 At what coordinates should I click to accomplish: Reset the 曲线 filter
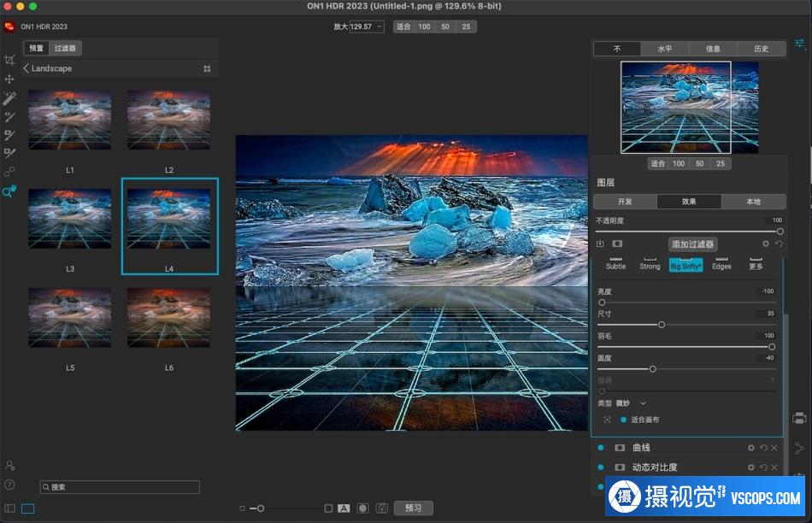pos(763,448)
